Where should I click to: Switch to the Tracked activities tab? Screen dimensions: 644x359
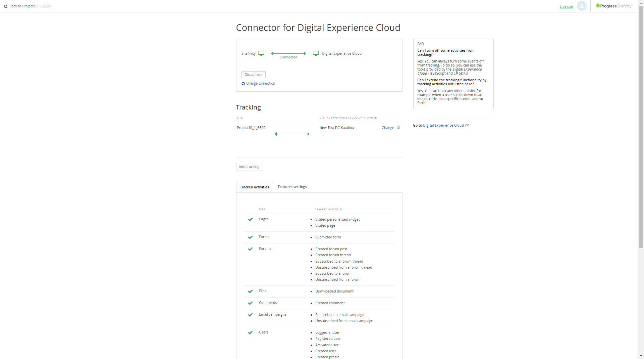coord(254,187)
